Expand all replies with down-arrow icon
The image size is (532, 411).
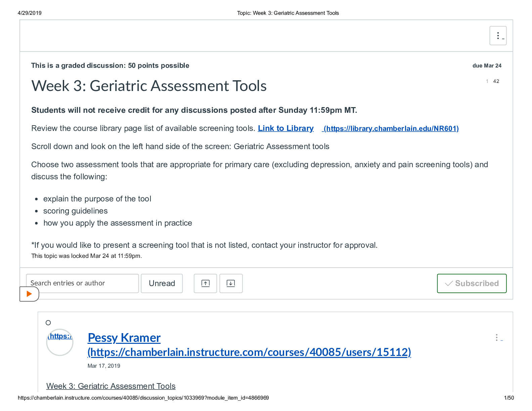tap(231, 283)
